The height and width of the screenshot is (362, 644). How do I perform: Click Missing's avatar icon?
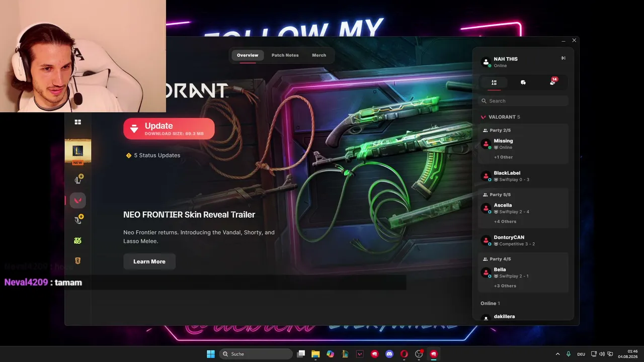point(486,144)
